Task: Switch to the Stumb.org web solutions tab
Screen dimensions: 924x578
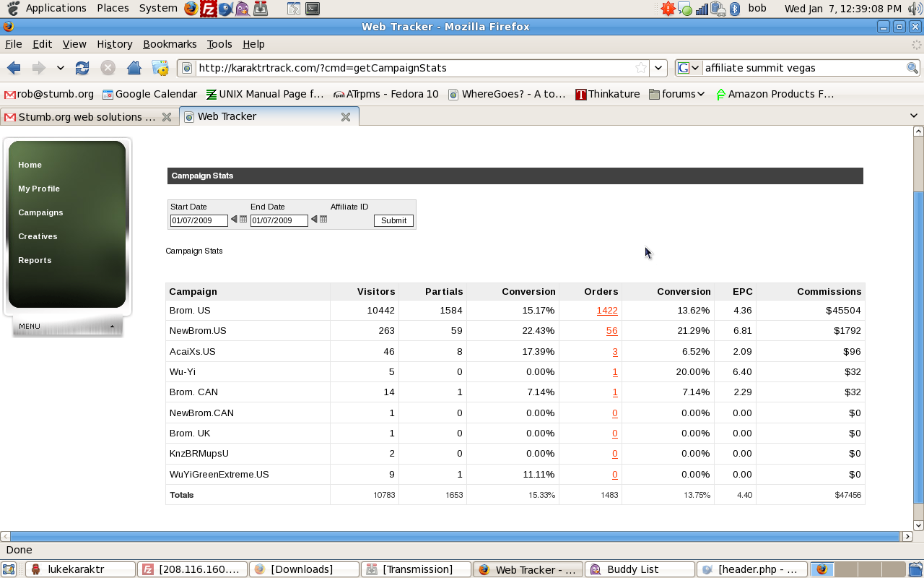Action: 87,117
